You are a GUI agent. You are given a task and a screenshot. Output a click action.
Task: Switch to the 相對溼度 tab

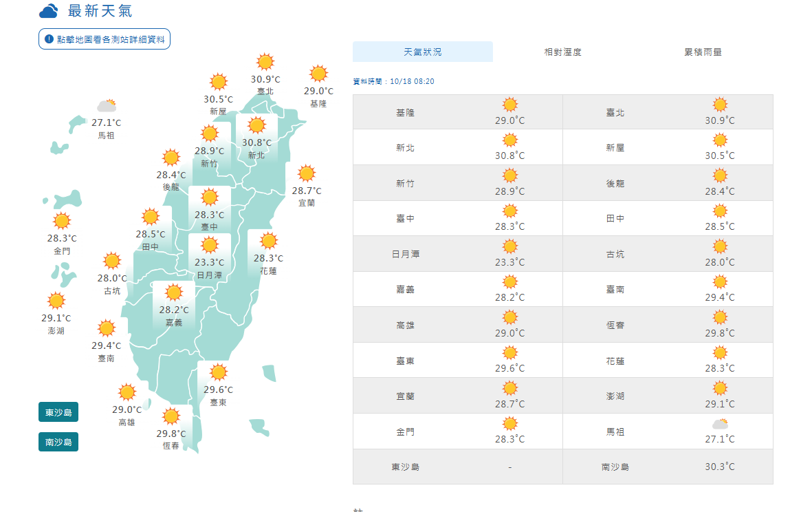[x=562, y=52]
